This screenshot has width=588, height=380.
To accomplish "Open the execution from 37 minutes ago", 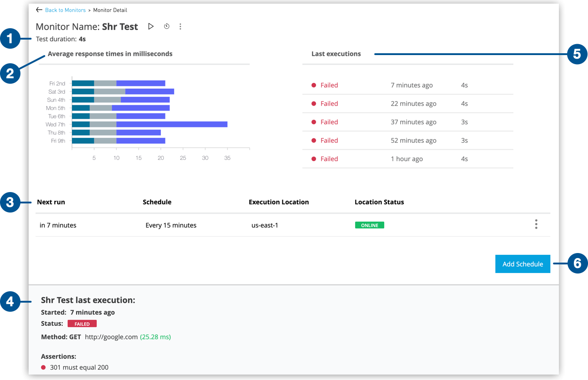I will click(x=329, y=122).
